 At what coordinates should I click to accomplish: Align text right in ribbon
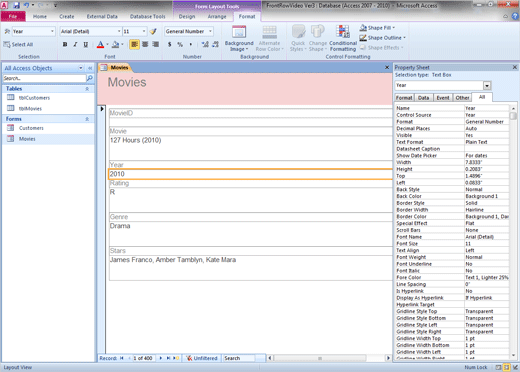[155, 44]
